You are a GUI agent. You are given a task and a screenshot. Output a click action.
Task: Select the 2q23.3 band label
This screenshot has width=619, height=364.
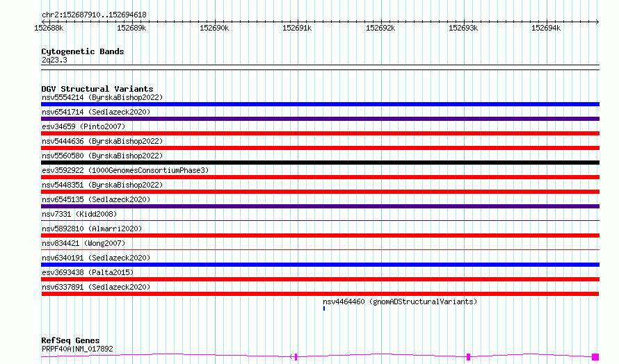click(x=54, y=60)
